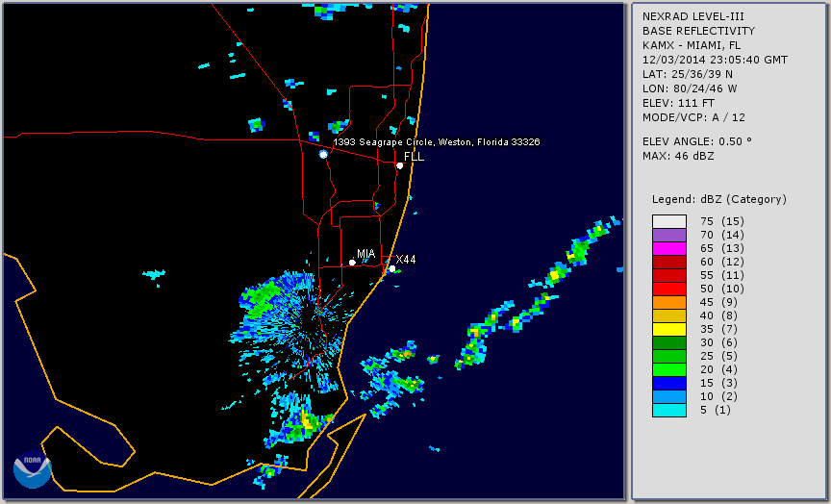The image size is (831, 504).
Task: Click the MIA airport marker dot
Action: click(x=352, y=263)
